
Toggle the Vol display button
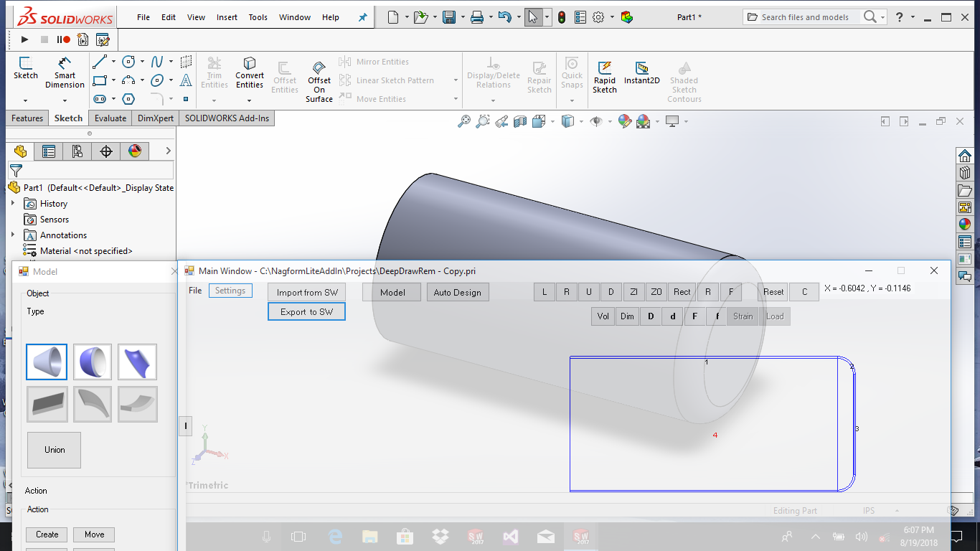tap(603, 316)
